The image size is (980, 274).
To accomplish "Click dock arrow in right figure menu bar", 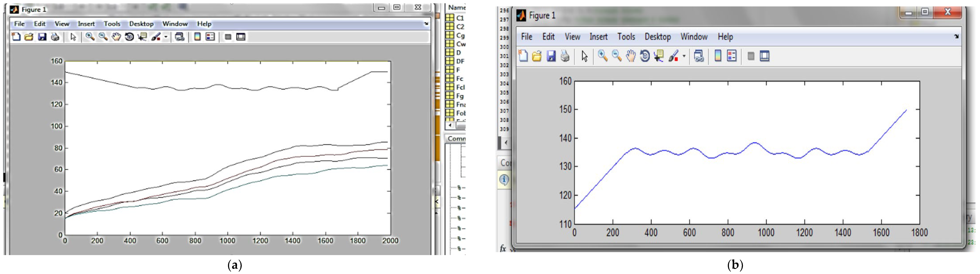I will (x=956, y=37).
